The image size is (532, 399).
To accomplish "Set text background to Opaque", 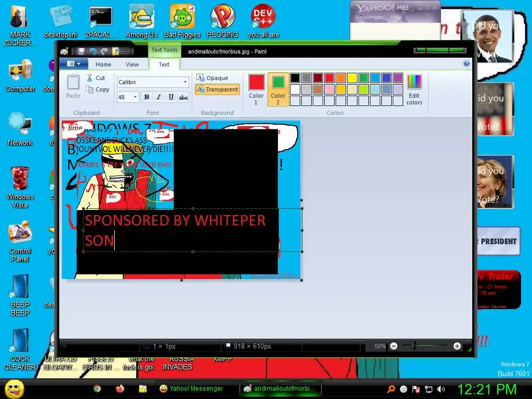I will point(212,78).
